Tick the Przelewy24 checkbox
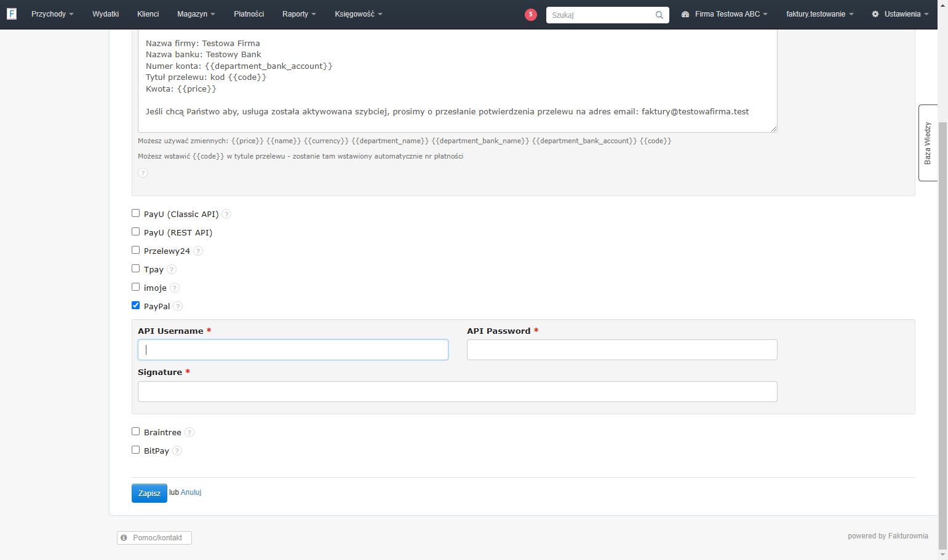The width and height of the screenshot is (948, 560). (135, 250)
